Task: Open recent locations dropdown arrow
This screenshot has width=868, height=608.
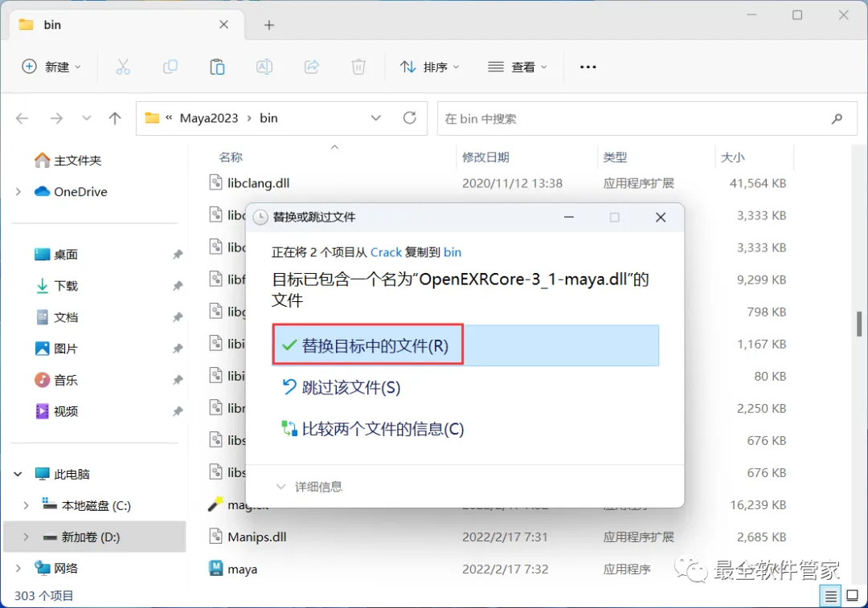Action: pyautogui.click(x=86, y=118)
